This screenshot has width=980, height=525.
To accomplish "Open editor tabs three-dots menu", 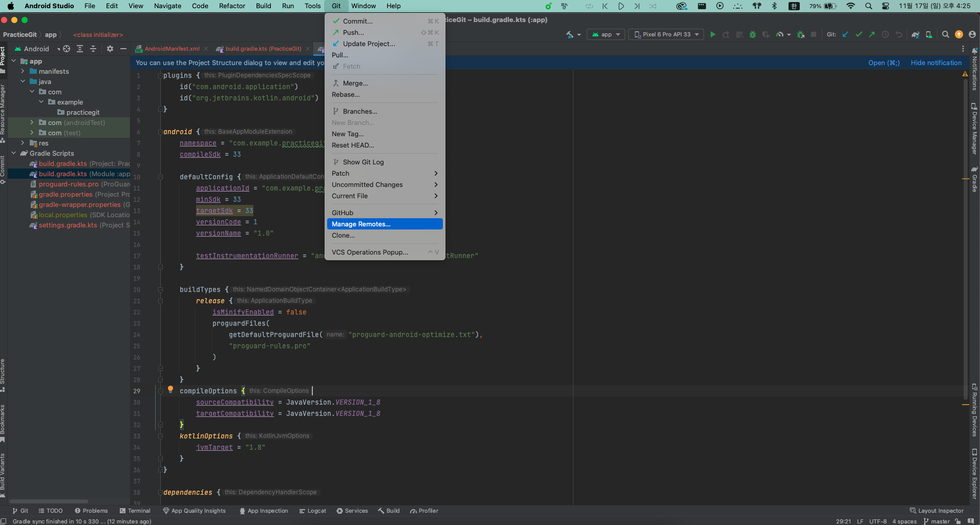I will click(x=963, y=49).
